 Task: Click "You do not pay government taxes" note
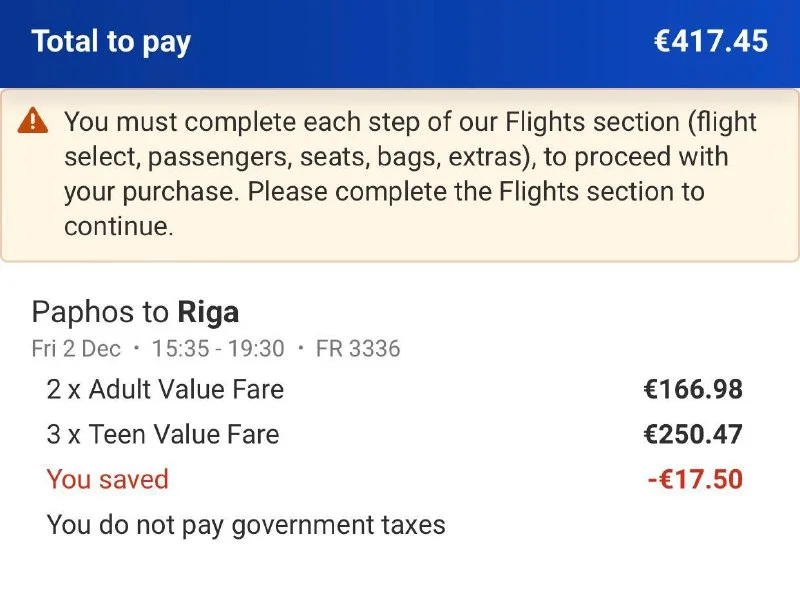click(246, 525)
